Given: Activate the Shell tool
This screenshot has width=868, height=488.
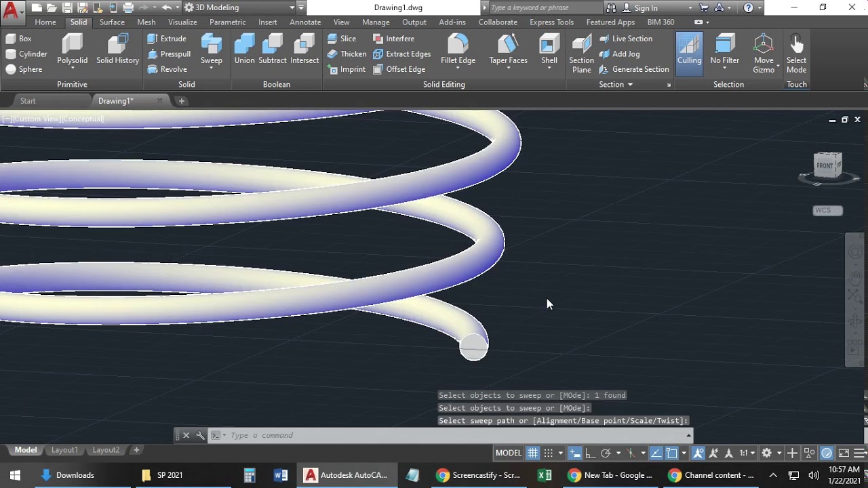Looking at the screenshot, I should click(549, 49).
